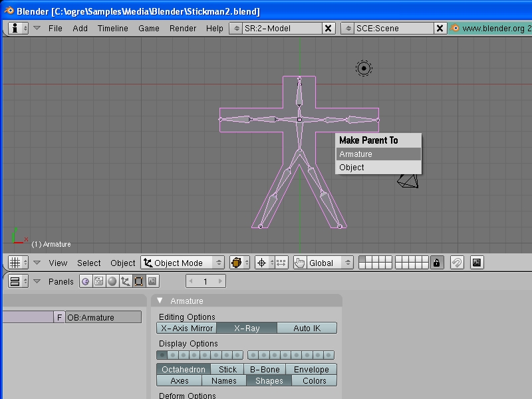Enable Auto IK option
Image resolution: width=532 pixels, height=399 pixels.
(307, 328)
